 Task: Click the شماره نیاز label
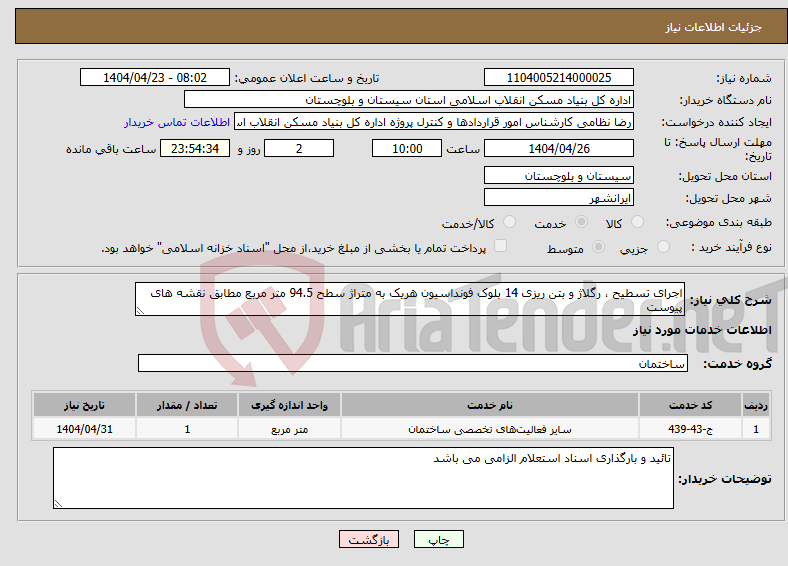[x=744, y=78]
